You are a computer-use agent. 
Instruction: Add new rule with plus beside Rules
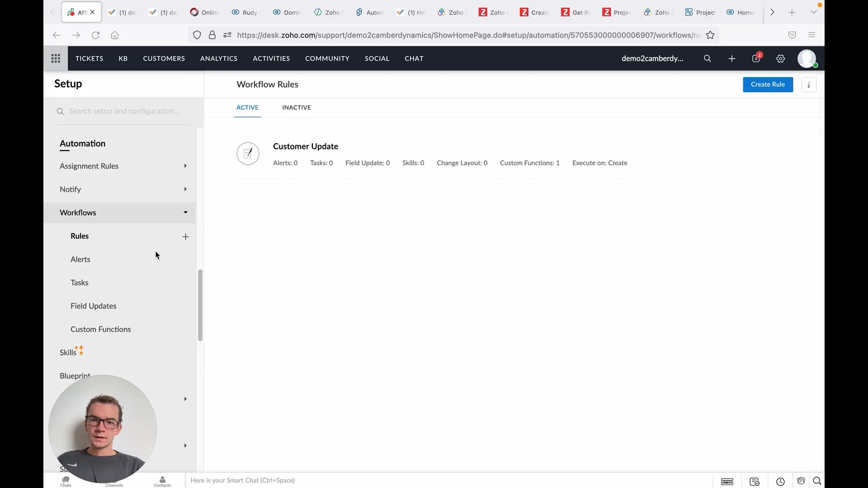(185, 236)
